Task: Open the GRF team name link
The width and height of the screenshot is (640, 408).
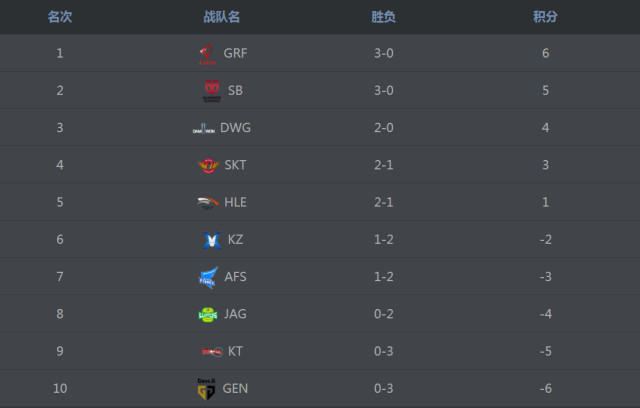Action: coord(235,54)
